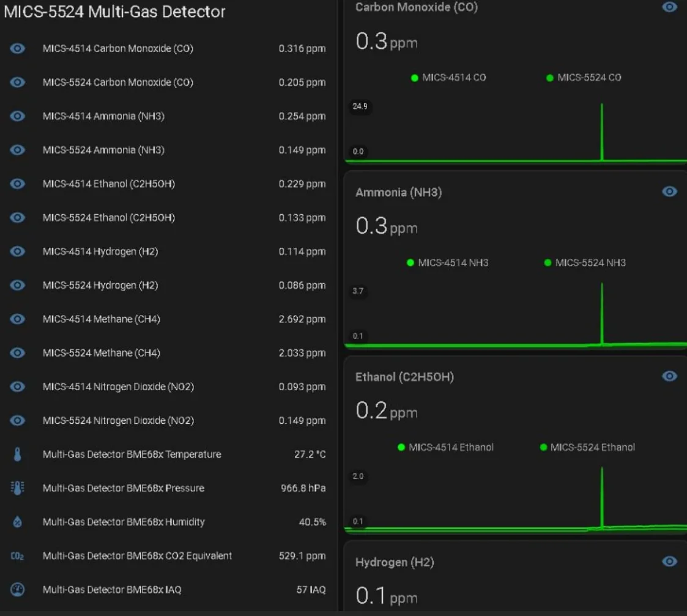This screenshot has width=687, height=616.
Task: Click the eye icon for MICS-5524 Nitrogen Dioxide
Action: coord(18,421)
